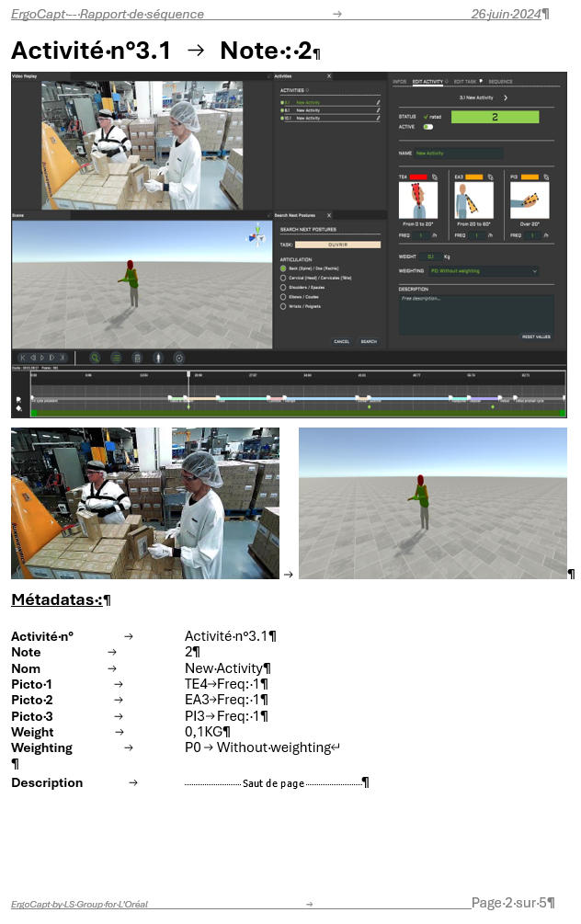Click the SEARCH button
581x924 pixels.
[369, 341]
